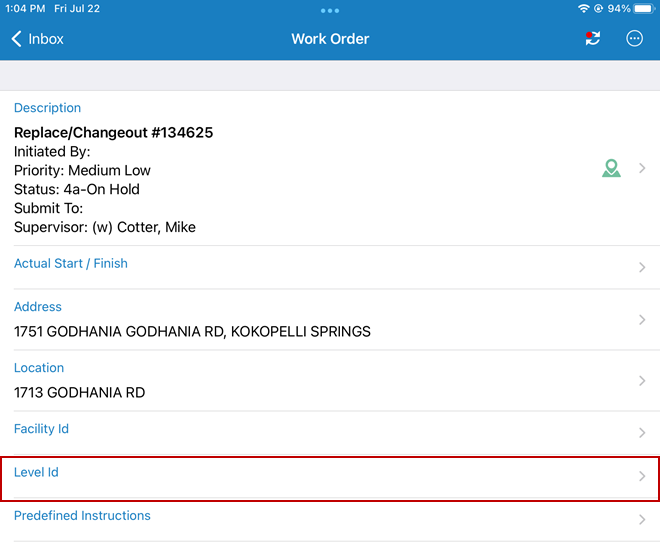Open the more options ellipsis menu
The width and height of the screenshot is (660, 548).
(x=634, y=38)
